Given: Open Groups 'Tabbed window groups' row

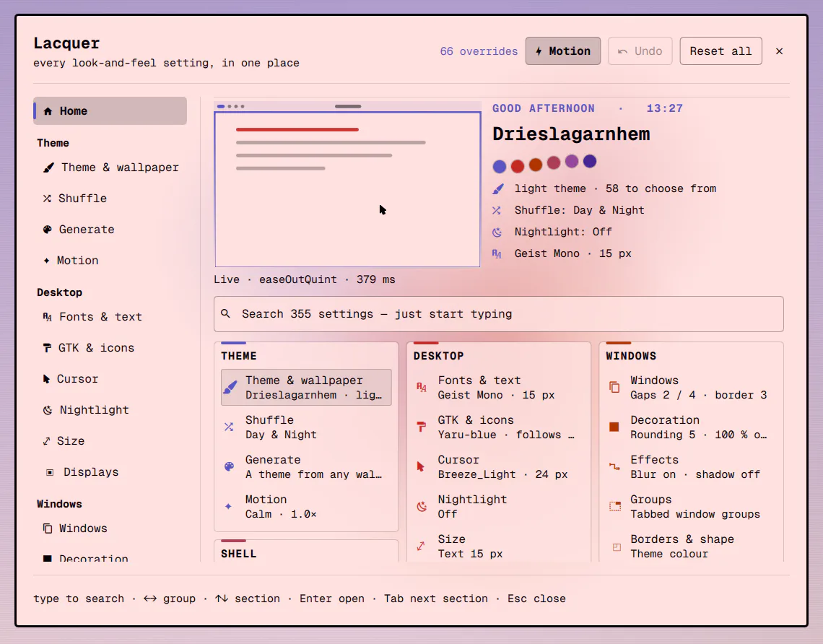Looking at the screenshot, I should pyautogui.click(x=691, y=507).
